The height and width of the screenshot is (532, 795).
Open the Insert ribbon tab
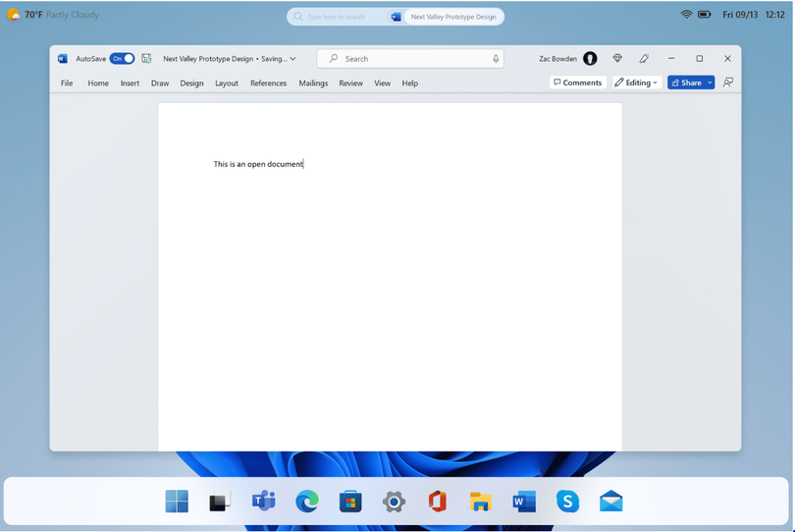pos(130,83)
